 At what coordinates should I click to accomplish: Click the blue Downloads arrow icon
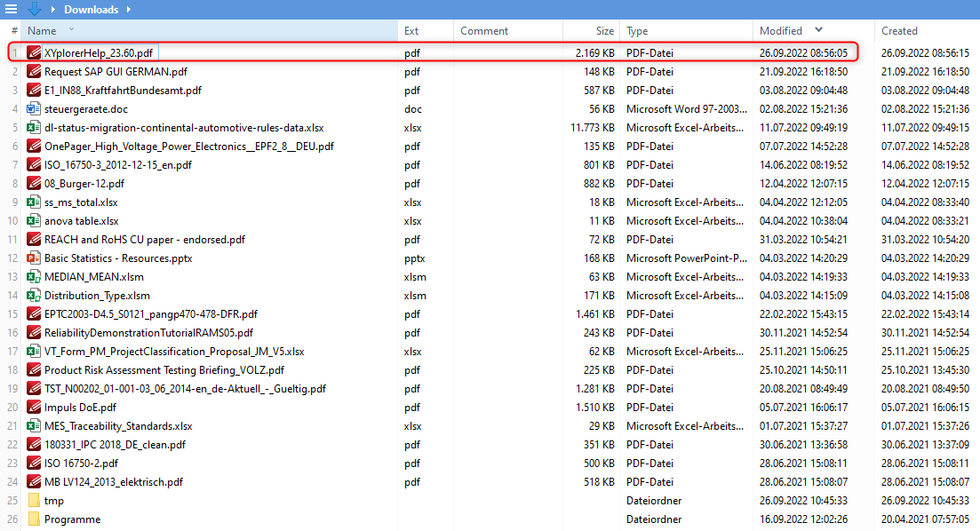[x=35, y=9]
